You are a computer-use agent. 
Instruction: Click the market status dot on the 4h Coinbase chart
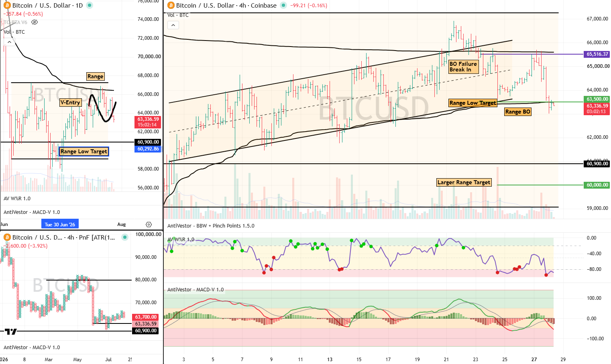tap(283, 5)
